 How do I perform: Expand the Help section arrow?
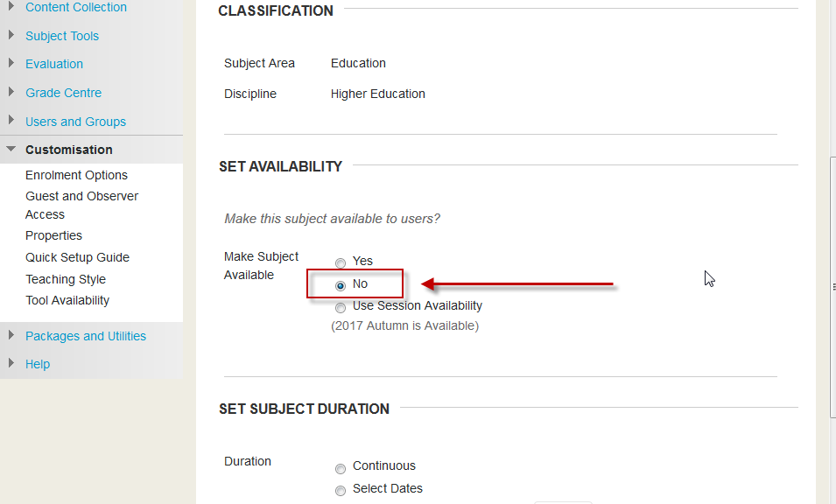(x=11, y=364)
